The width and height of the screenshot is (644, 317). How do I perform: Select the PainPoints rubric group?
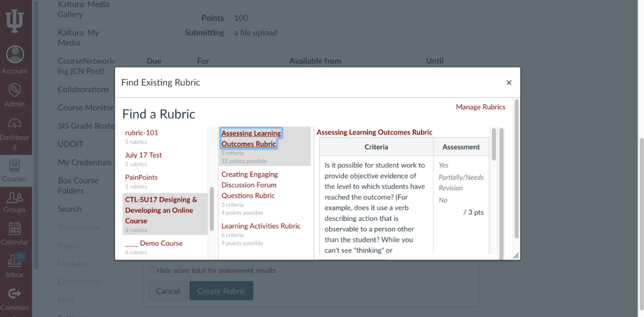point(141,177)
